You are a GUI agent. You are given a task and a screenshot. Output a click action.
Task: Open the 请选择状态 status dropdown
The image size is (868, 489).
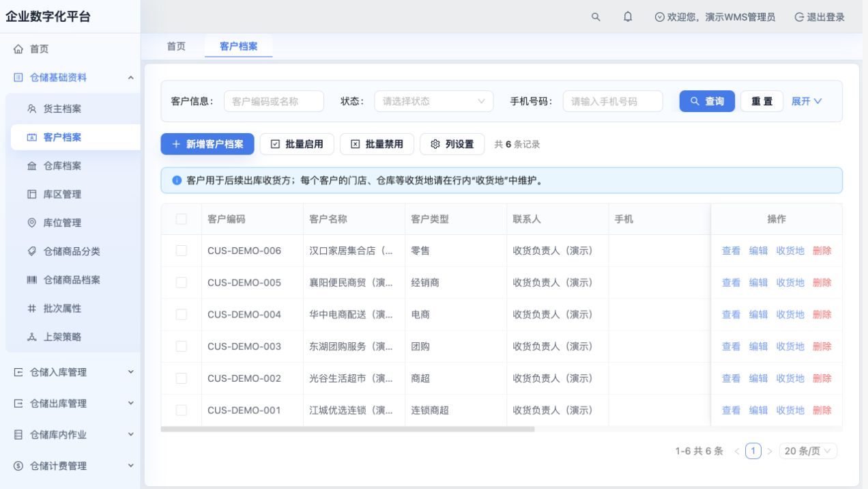click(433, 101)
